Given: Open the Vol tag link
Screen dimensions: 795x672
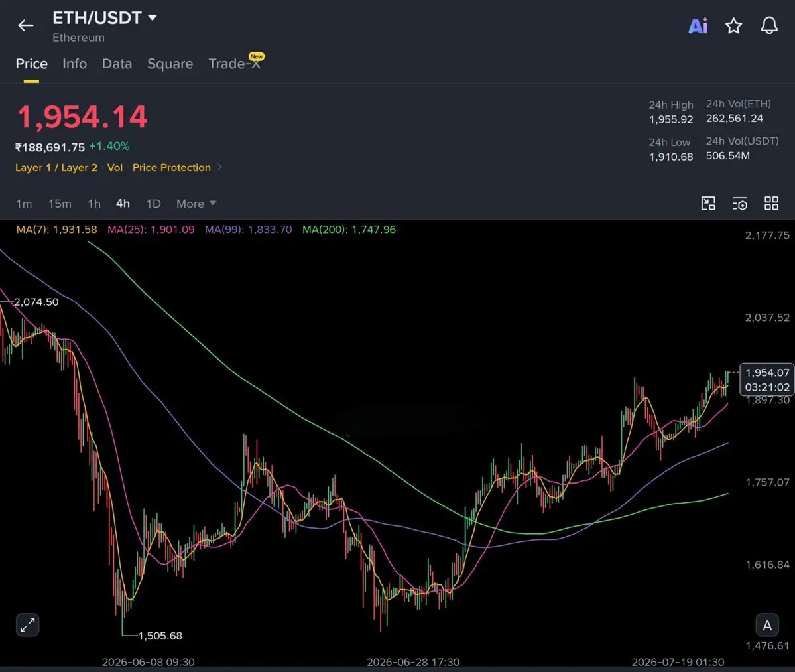Looking at the screenshot, I should coord(115,167).
